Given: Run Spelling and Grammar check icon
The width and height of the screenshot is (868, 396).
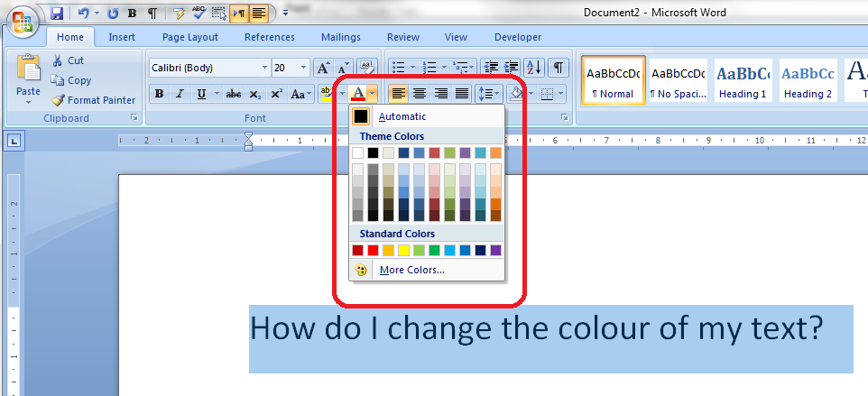Looking at the screenshot, I should [x=199, y=13].
